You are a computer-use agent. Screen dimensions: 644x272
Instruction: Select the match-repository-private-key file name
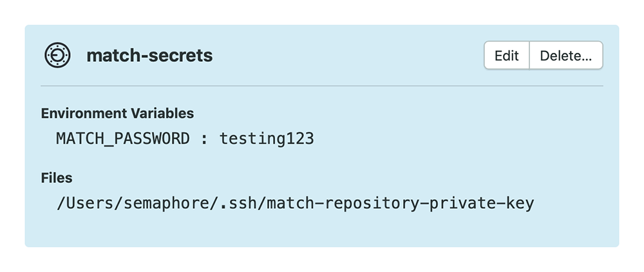click(x=401, y=204)
